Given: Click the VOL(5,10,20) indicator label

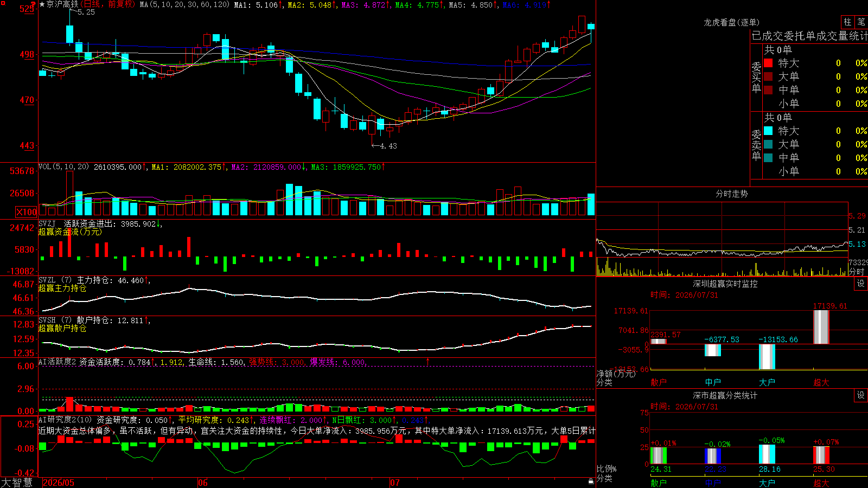Looking at the screenshot, I should [x=63, y=167].
